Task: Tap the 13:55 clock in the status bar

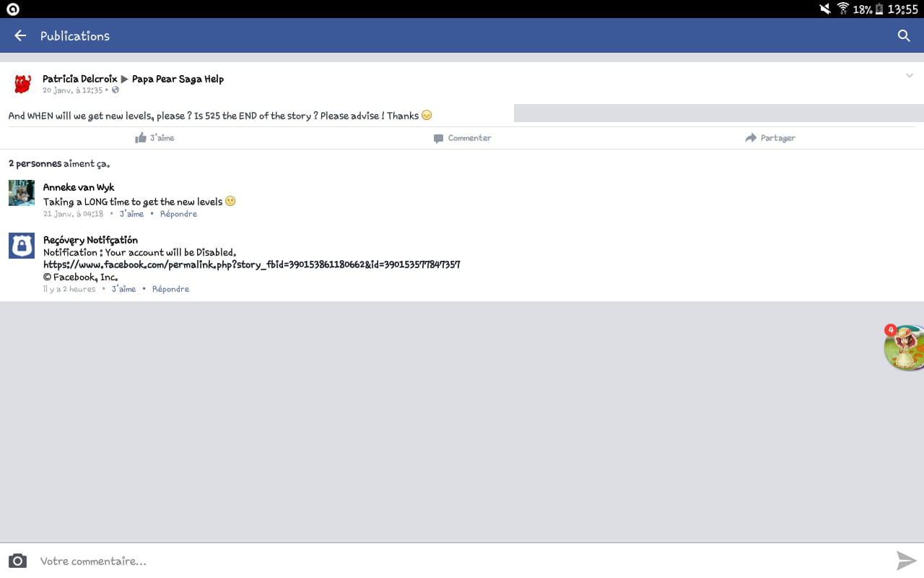Action: [902, 9]
